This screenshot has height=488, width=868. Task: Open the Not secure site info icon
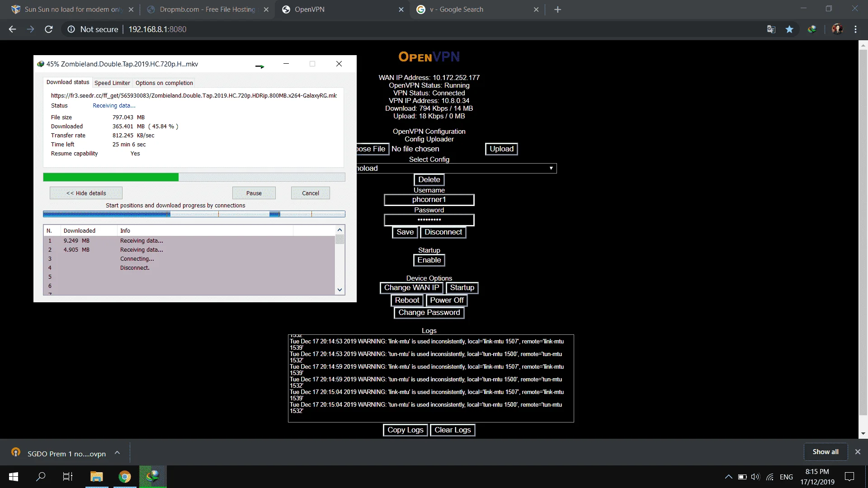point(71,29)
